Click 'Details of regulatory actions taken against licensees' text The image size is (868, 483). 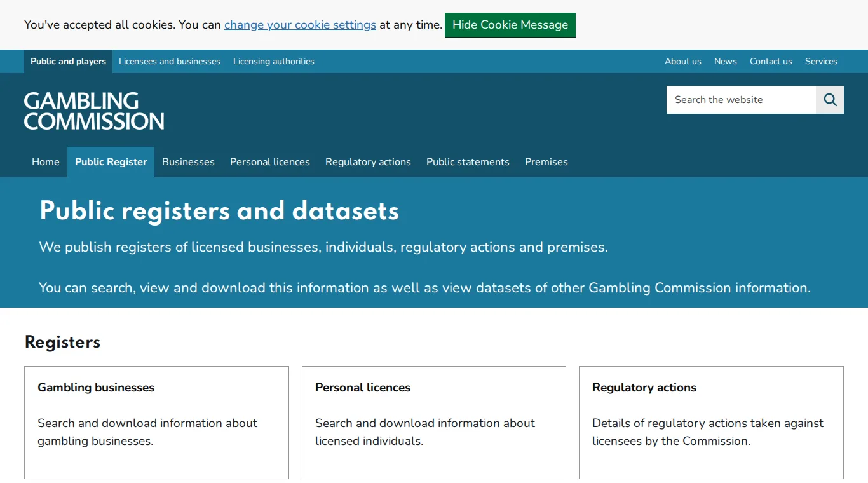pos(708,432)
